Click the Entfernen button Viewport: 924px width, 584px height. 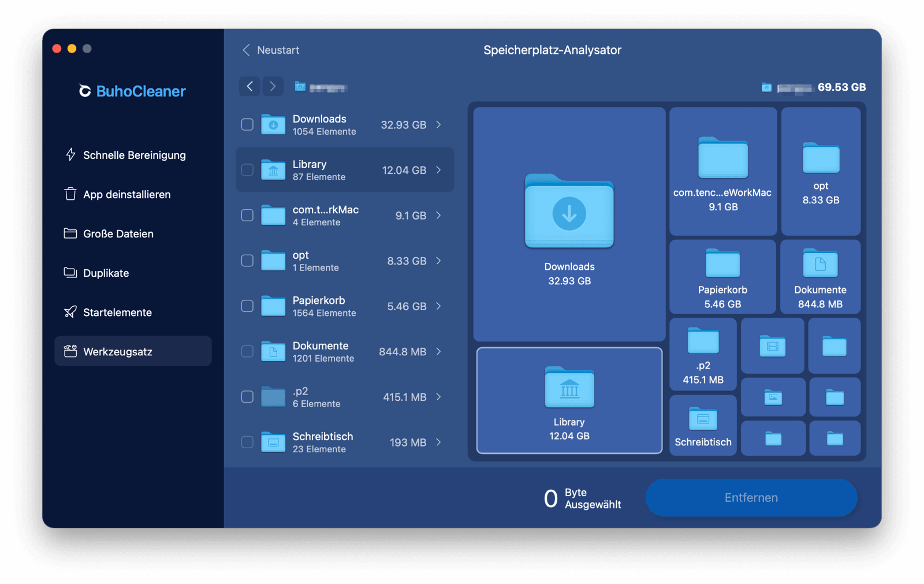[x=751, y=497]
